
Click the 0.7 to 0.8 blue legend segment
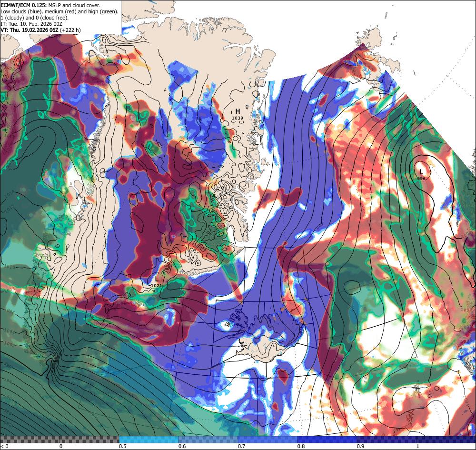click(268, 440)
